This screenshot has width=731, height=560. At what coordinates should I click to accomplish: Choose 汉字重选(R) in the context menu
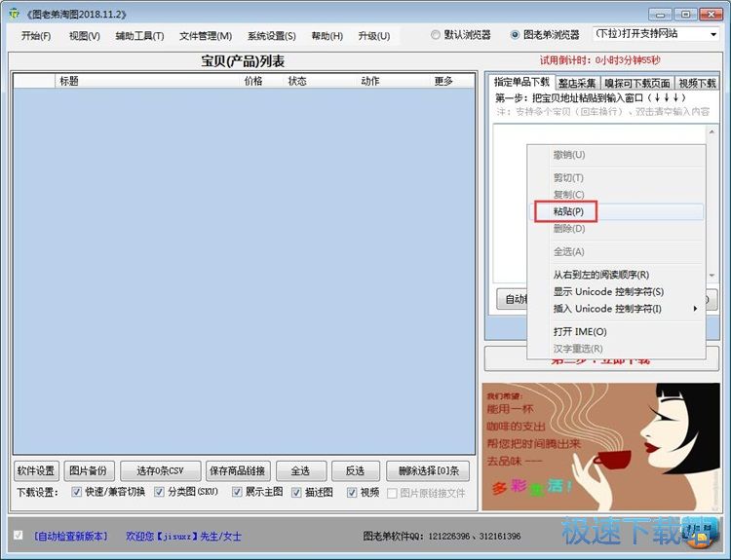pos(616,349)
